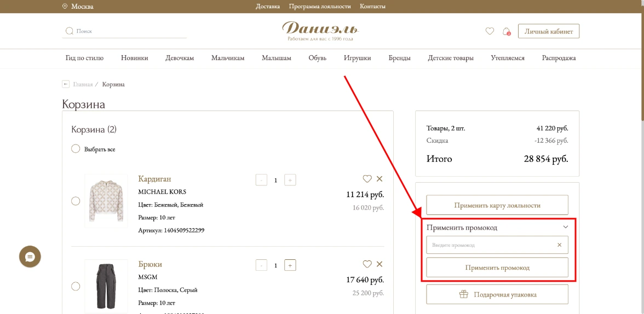Image resolution: width=644 pixels, height=314 pixels.
Task: Click the search magnifier icon
Action: (70, 31)
